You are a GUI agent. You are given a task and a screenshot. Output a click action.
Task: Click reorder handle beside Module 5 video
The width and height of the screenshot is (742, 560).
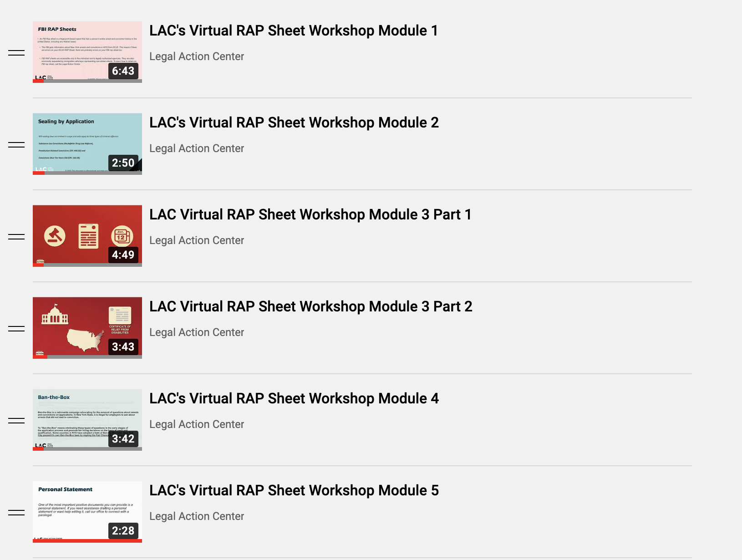point(16,513)
